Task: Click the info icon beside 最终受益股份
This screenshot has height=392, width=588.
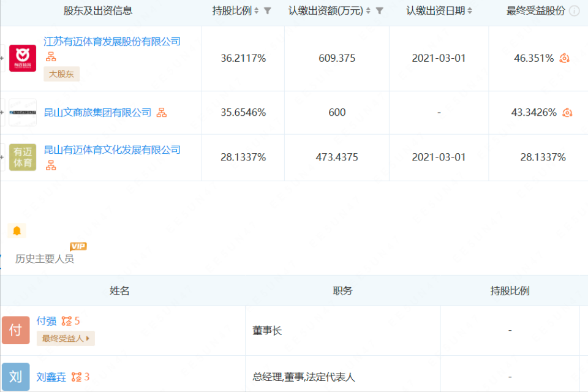Action: (x=574, y=11)
